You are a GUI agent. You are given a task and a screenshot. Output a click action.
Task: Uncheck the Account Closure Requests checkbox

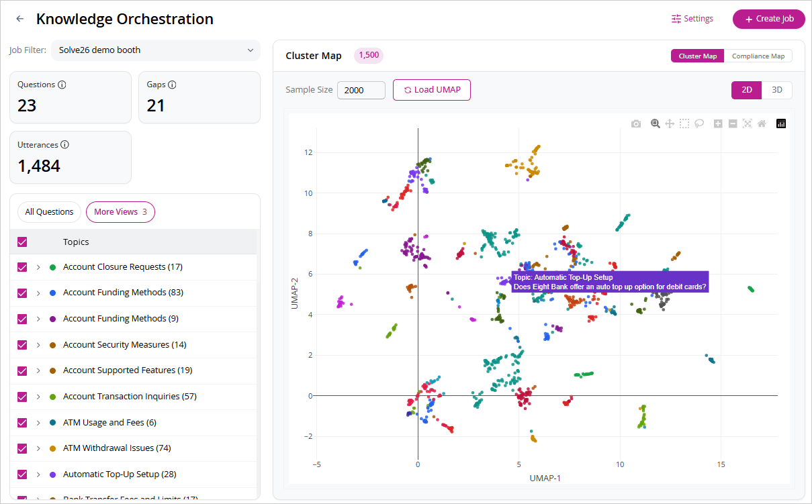click(22, 267)
